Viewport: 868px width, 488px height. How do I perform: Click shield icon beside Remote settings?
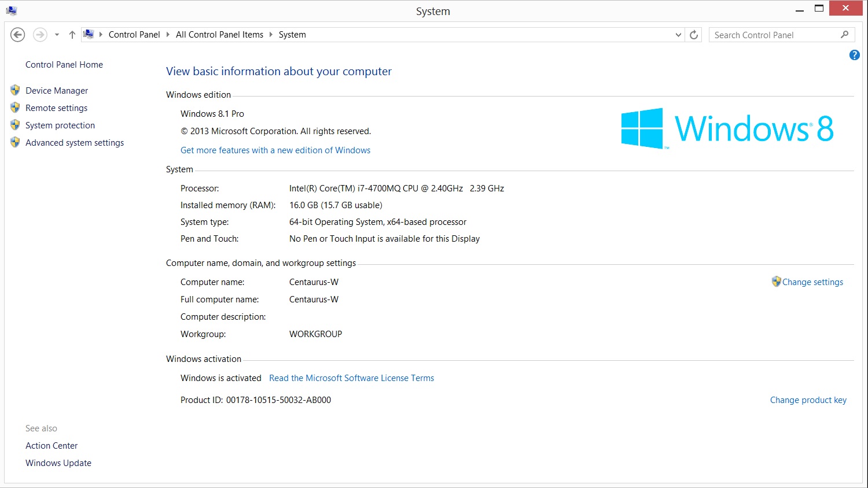pos(15,108)
